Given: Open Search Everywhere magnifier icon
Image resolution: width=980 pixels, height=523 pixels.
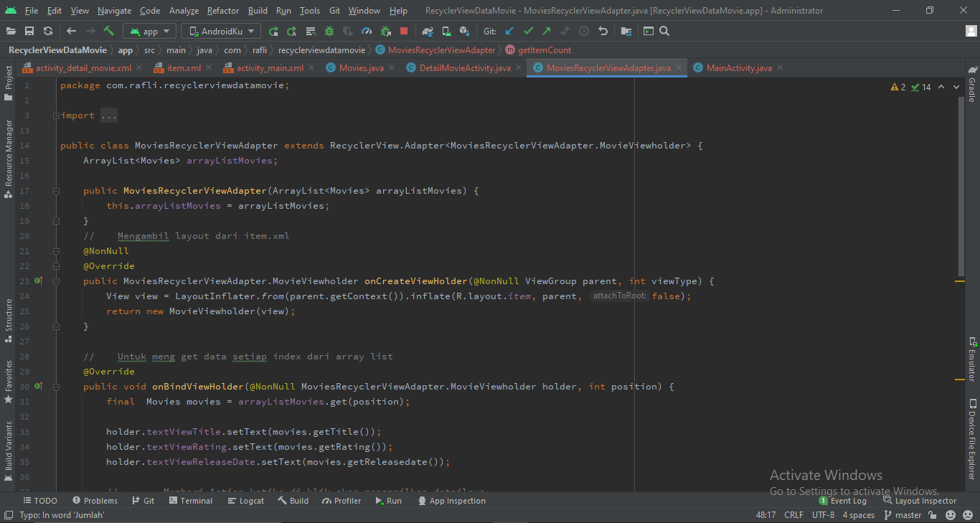Looking at the screenshot, I should 664,31.
